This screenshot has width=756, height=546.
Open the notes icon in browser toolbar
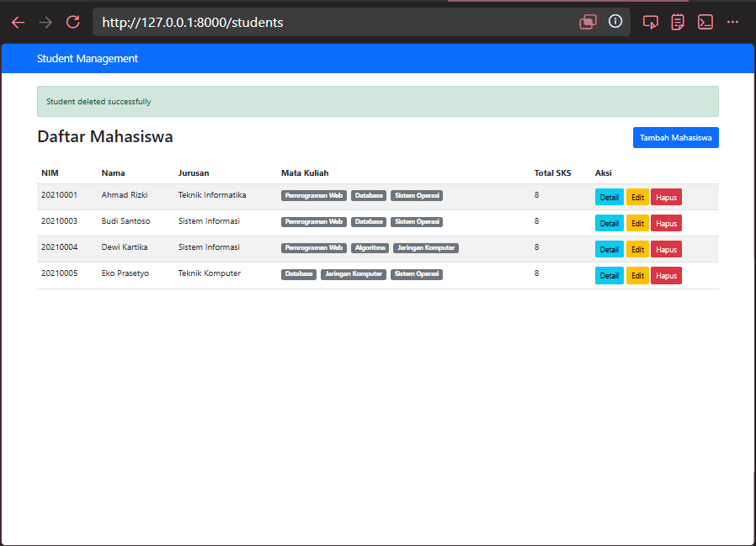click(678, 22)
